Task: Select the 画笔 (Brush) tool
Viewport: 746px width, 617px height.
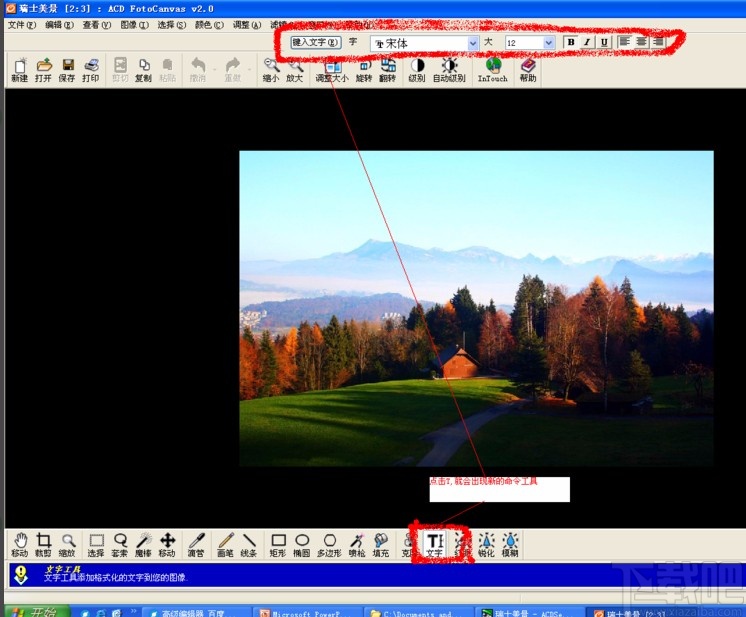Action: tap(226, 545)
